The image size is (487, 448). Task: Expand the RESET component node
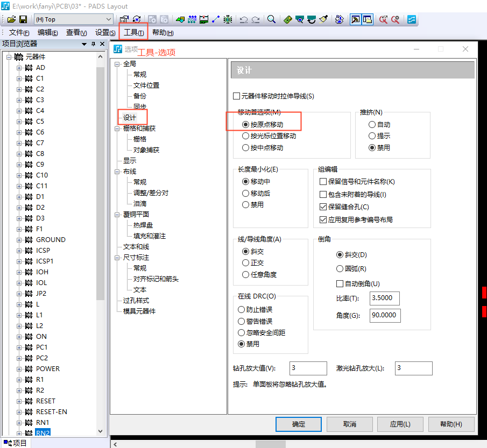pyautogui.click(x=18, y=401)
